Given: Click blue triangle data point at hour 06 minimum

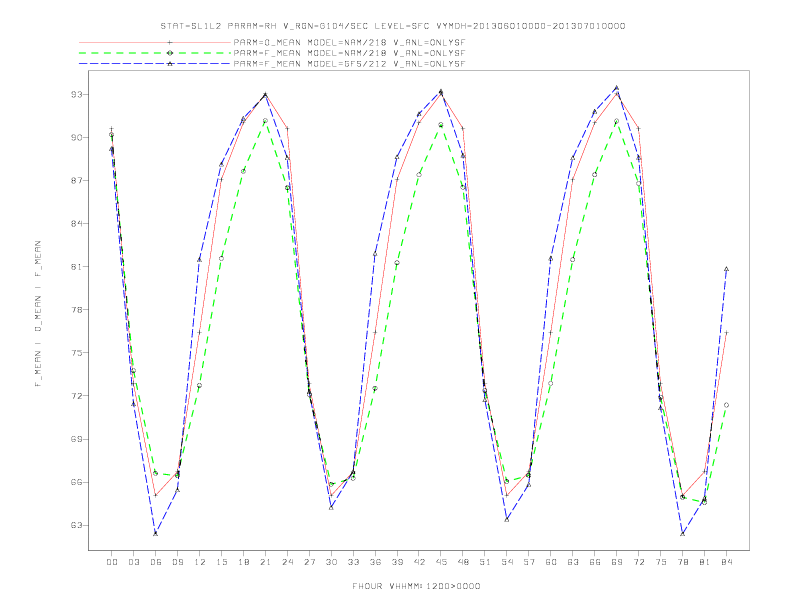Looking at the screenshot, I should [x=156, y=533].
